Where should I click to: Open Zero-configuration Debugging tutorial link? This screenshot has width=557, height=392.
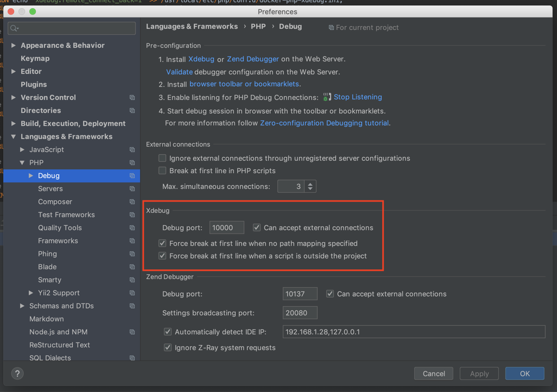(324, 123)
